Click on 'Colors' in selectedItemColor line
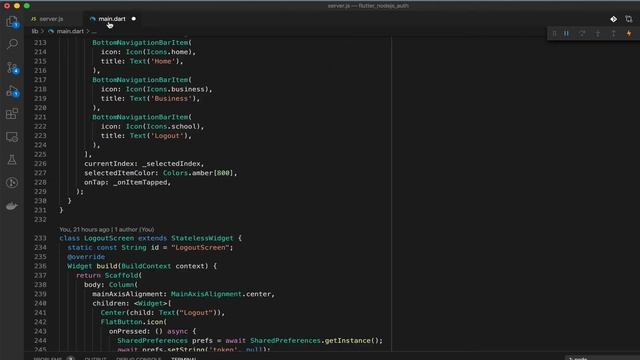 175,173
